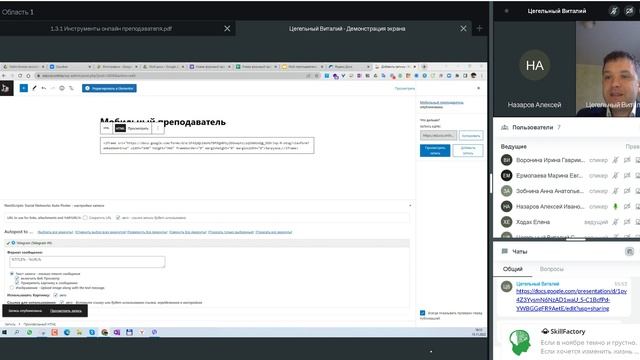The width and height of the screenshot is (640, 360).
Task: Toggle the always show pre-publish checks checkbox
Action: coord(422,313)
